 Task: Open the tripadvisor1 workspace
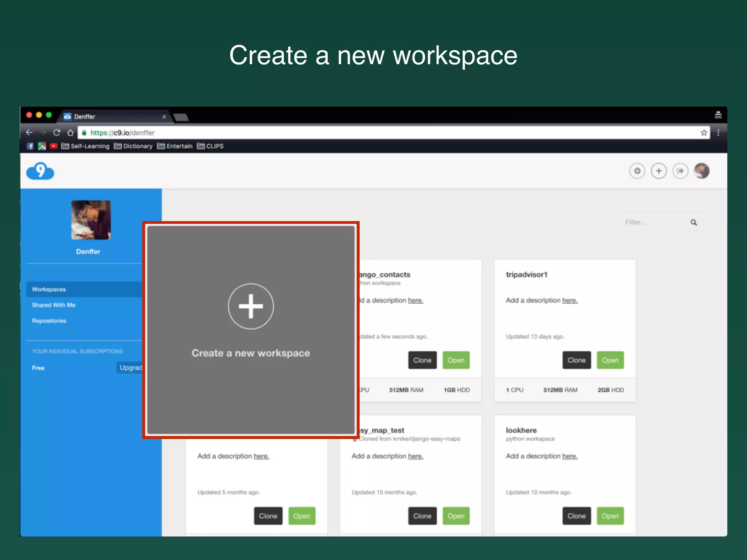pos(610,360)
